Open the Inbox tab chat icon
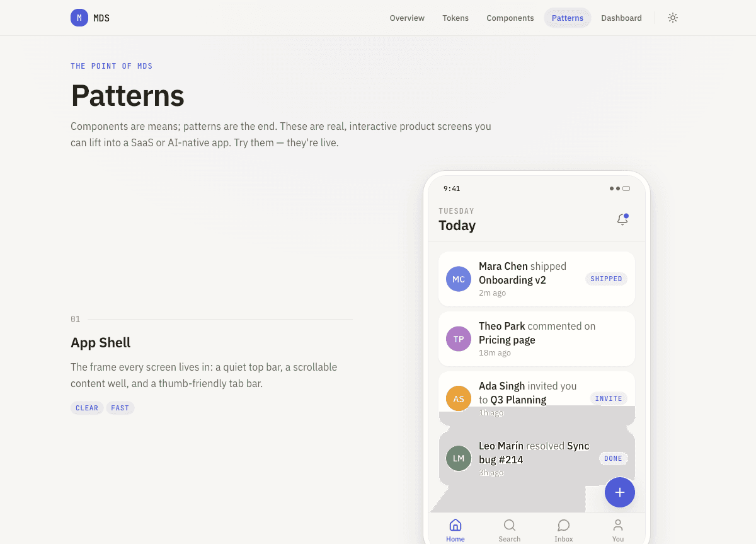 click(x=564, y=525)
